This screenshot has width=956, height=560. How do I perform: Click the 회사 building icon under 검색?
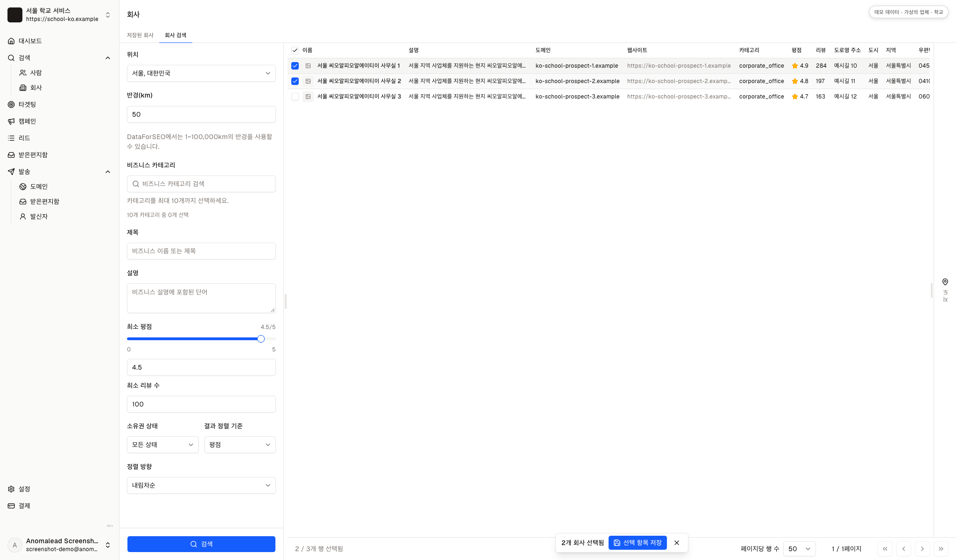[23, 88]
